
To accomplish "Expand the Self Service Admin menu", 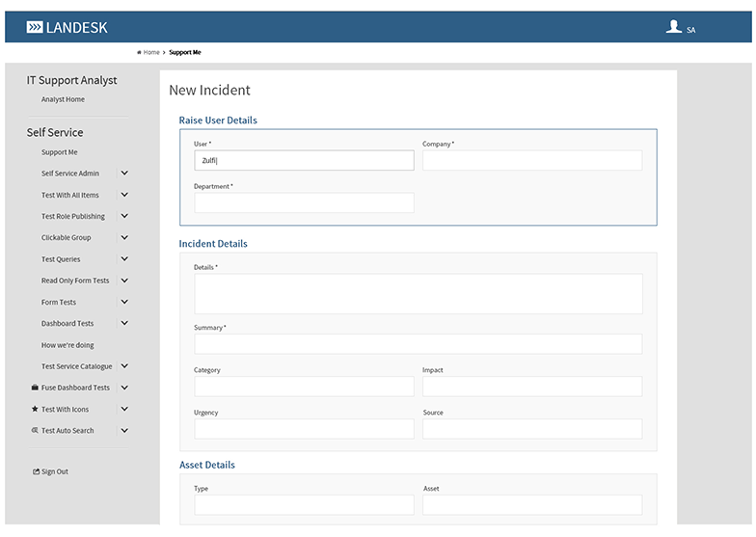I will (x=124, y=174).
